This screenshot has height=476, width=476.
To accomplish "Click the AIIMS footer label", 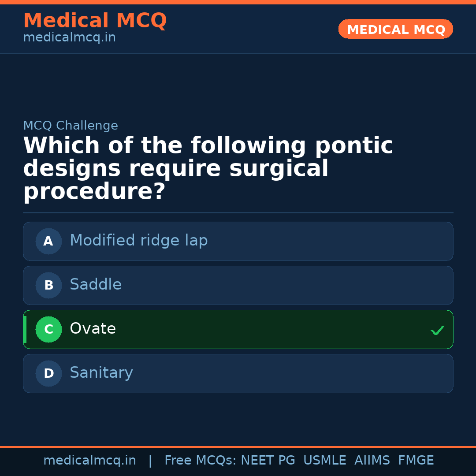I will 372,460.
